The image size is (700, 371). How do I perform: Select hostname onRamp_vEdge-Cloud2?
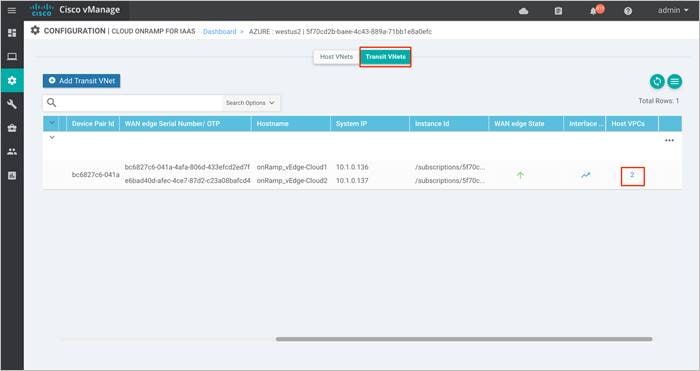(292, 181)
